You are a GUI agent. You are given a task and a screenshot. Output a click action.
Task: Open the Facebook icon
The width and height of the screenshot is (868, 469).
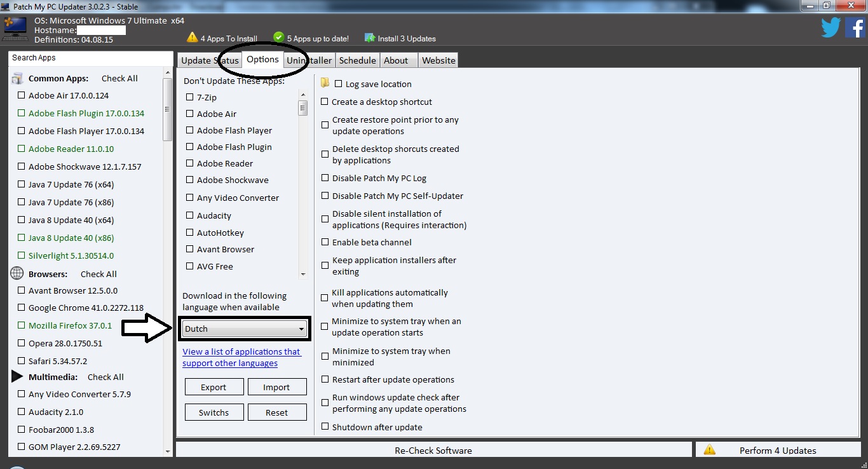coord(855,28)
